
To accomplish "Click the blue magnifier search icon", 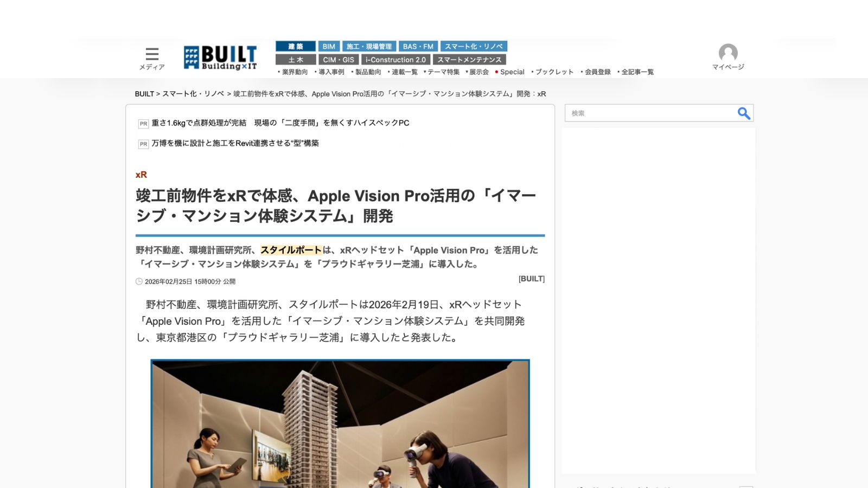I will (x=743, y=113).
